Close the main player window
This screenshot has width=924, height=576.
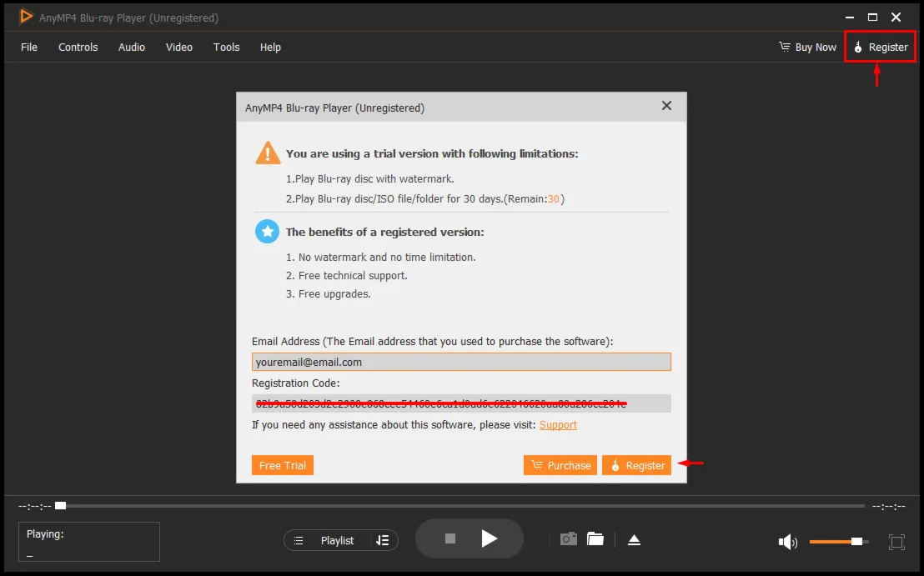point(896,17)
